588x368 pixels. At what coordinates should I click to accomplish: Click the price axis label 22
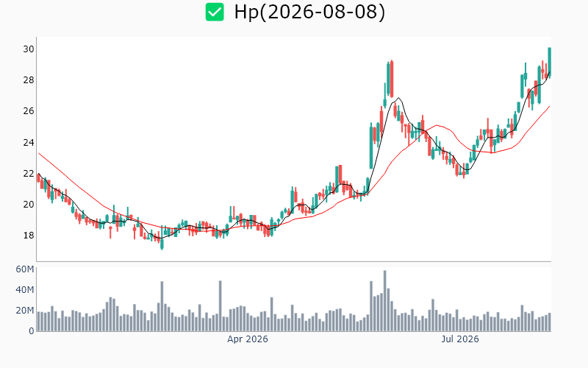29,174
